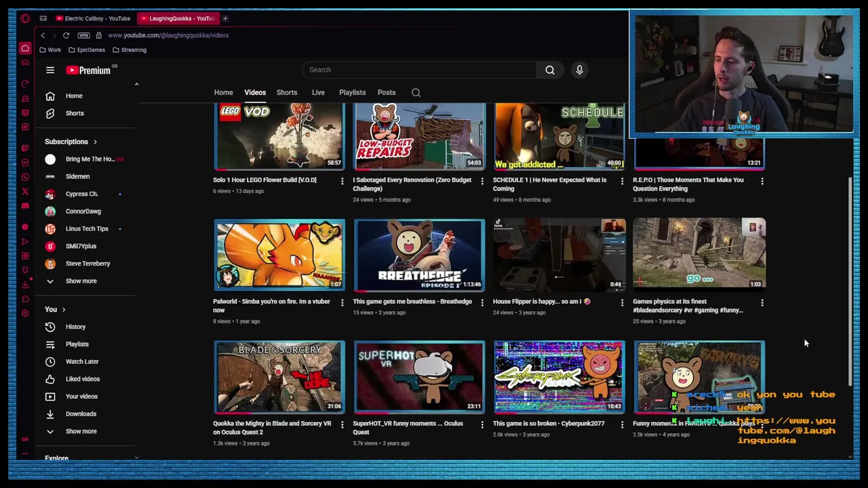Viewport: 868px width, 488px height.
Task: Open the EpicGames bookmarks folder
Action: (86, 50)
